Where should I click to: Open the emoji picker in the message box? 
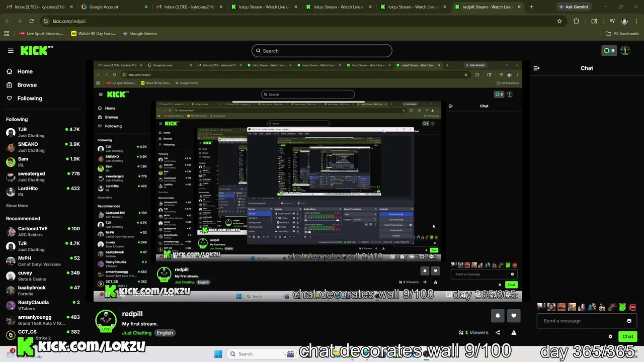point(629,321)
